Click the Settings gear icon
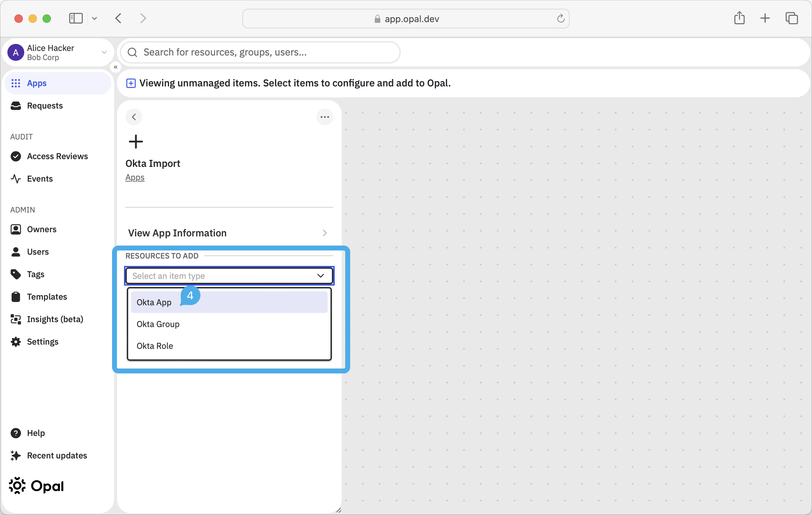The width and height of the screenshot is (812, 515). coord(16,342)
